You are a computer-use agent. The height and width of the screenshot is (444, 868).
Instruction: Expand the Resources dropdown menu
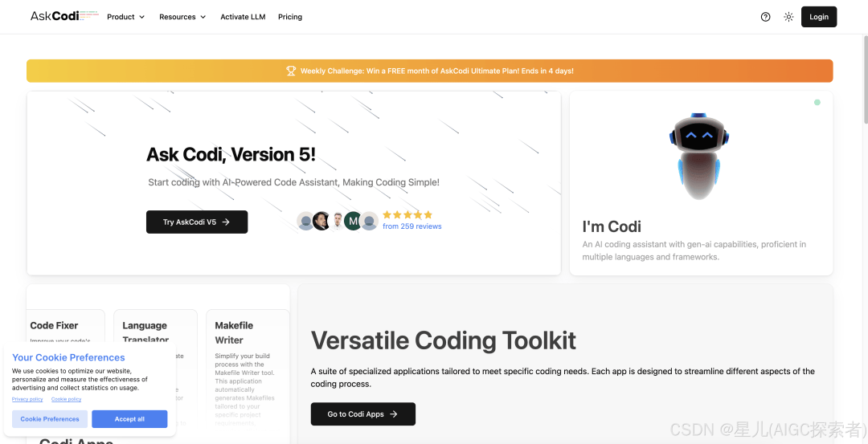[x=182, y=17]
